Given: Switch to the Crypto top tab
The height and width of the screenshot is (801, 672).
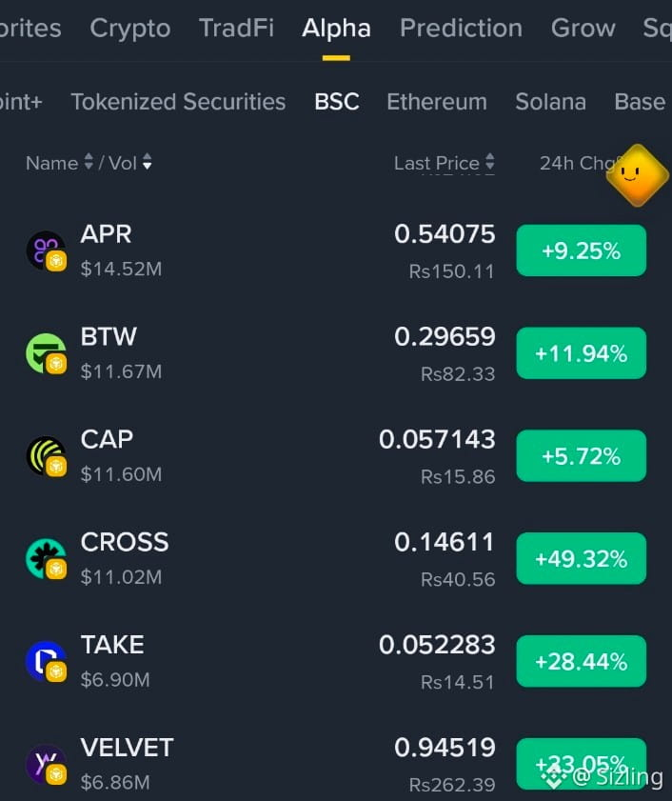Looking at the screenshot, I should point(130,28).
